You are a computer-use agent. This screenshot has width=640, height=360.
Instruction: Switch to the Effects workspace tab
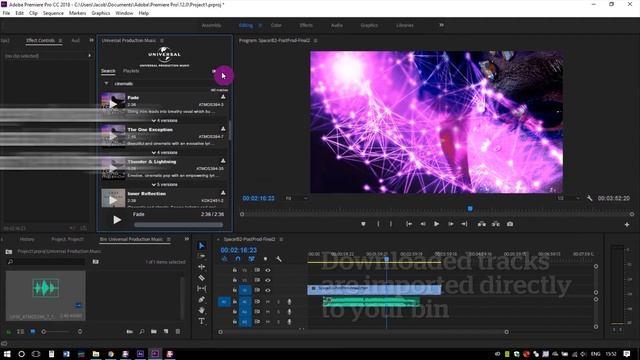point(306,25)
